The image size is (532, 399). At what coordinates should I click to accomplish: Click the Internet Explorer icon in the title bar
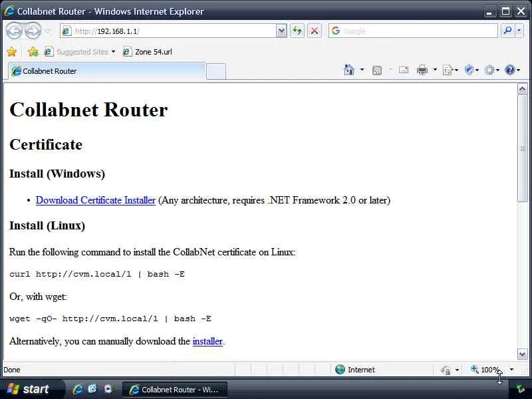(9, 11)
